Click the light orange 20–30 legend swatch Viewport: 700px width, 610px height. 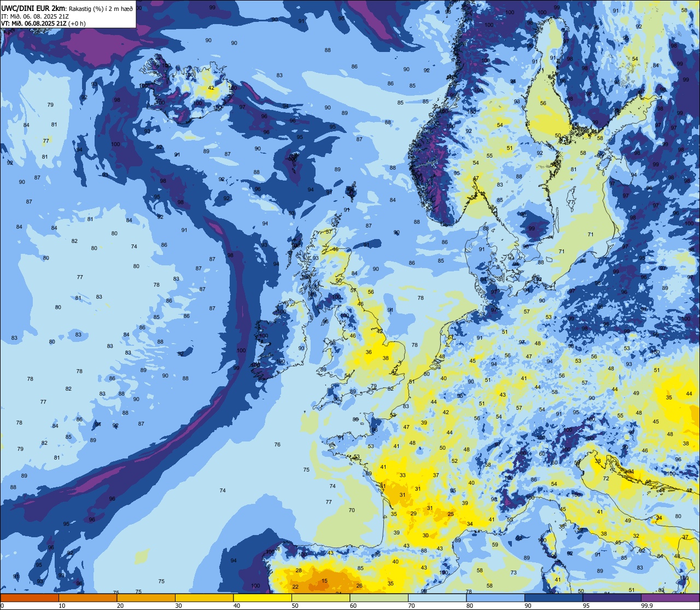coord(146,597)
